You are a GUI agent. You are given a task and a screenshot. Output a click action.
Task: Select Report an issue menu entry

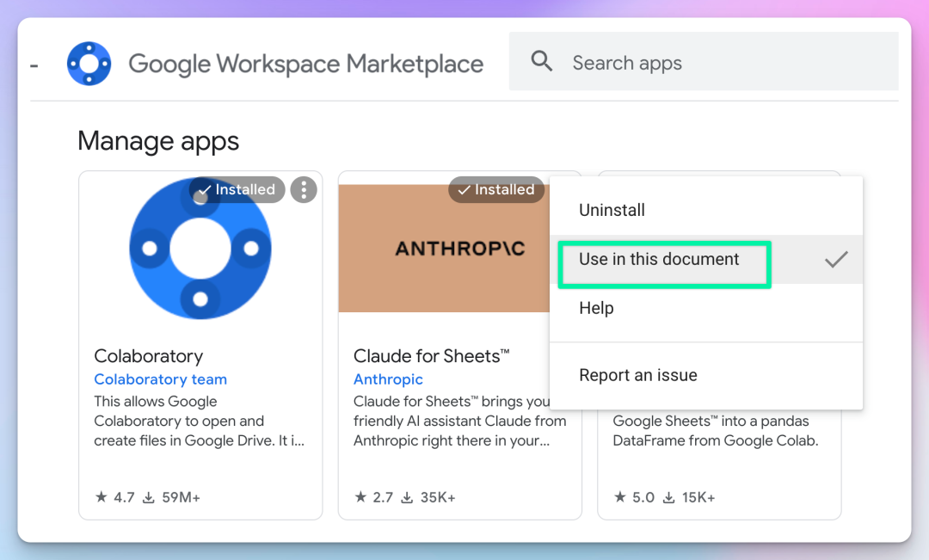[x=638, y=375]
